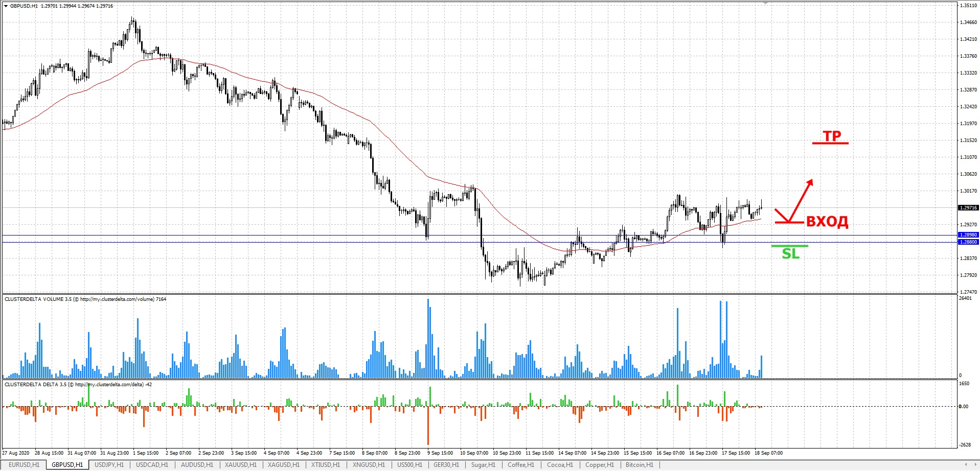Select the GBPUSD,H1 chart tab
980x471 pixels.
click(x=67, y=465)
